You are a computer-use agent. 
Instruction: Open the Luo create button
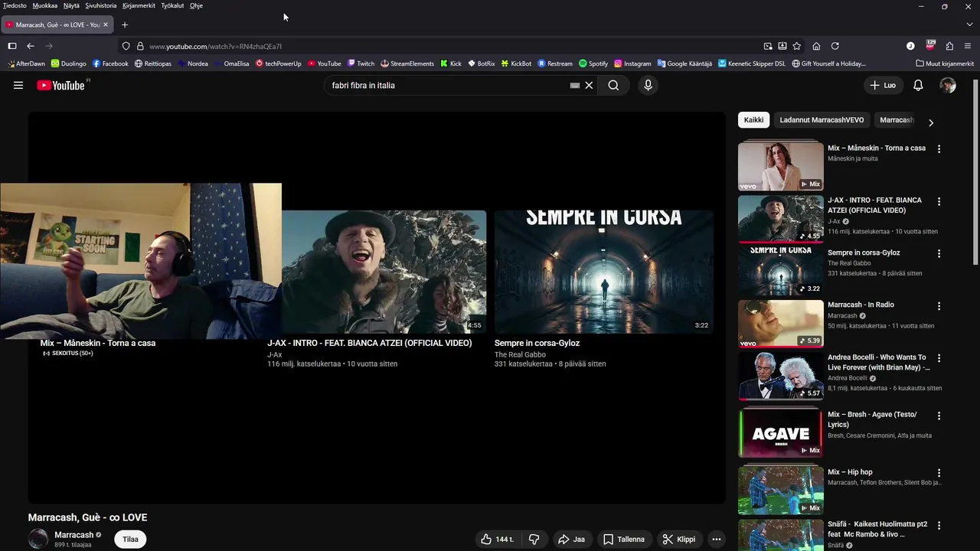tap(883, 85)
